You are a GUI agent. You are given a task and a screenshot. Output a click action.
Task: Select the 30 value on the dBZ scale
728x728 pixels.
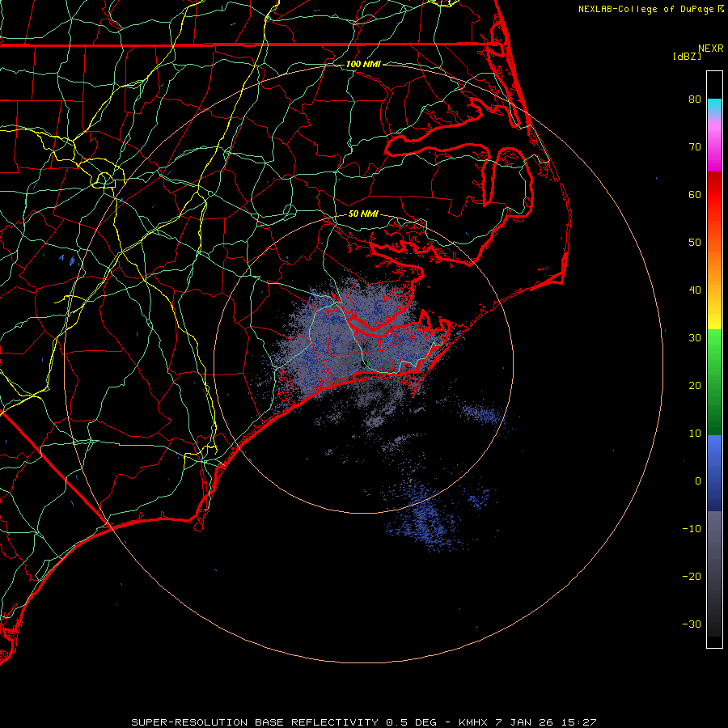pyautogui.click(x=695, y=338)
